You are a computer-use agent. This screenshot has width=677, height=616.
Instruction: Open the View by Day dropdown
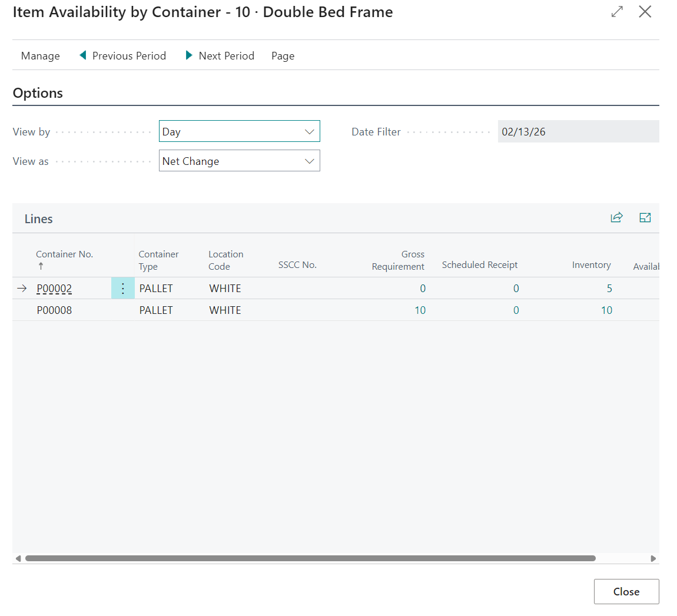tap(239, 131)
